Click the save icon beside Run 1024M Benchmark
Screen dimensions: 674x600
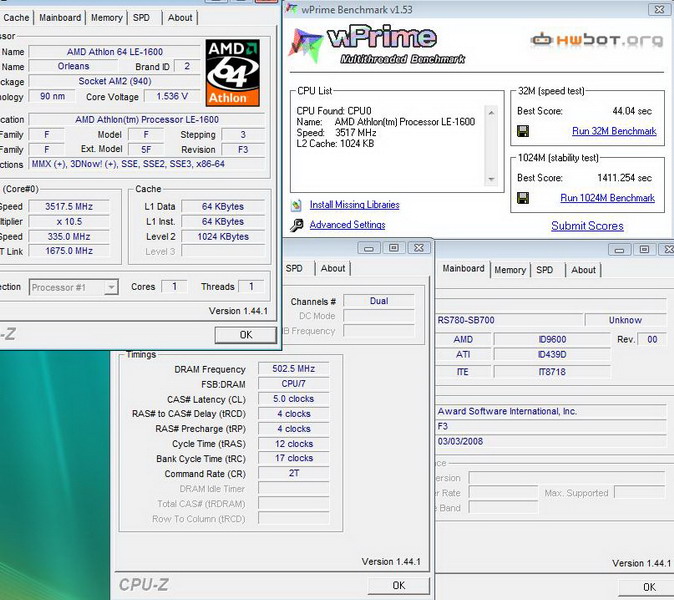(x=523, y=198)
